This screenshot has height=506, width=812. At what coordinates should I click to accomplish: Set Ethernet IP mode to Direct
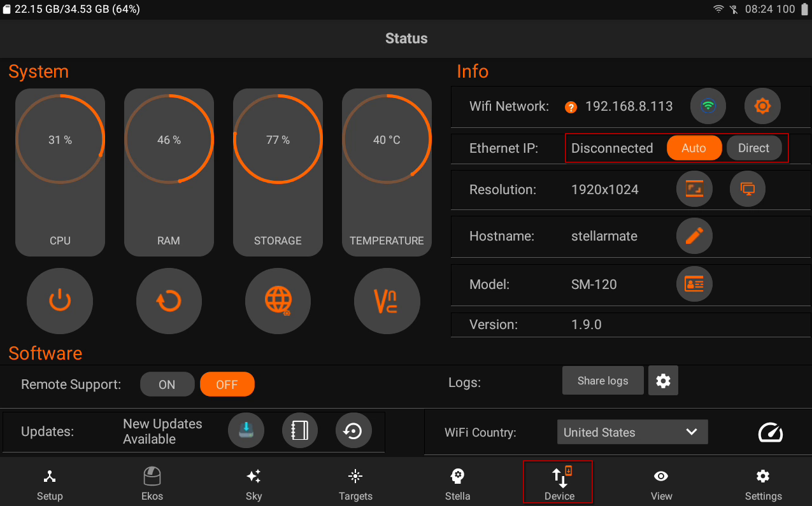pyautogui.click(x=753, y=148)
